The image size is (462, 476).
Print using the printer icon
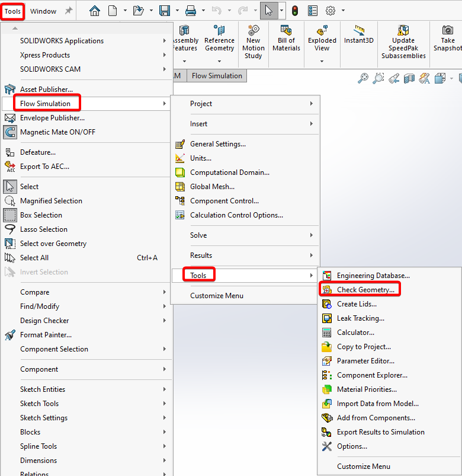tap(191, 11)
